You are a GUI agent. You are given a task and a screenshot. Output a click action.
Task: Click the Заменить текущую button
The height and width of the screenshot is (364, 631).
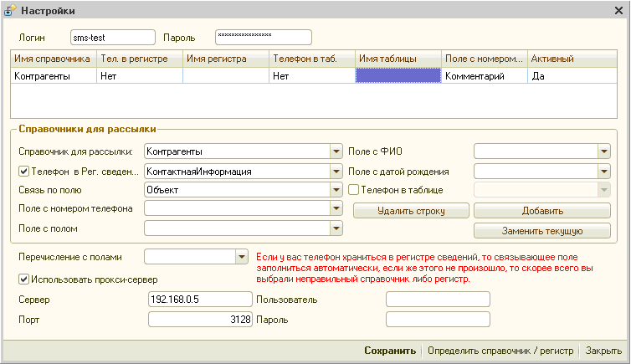pos(541,230)
